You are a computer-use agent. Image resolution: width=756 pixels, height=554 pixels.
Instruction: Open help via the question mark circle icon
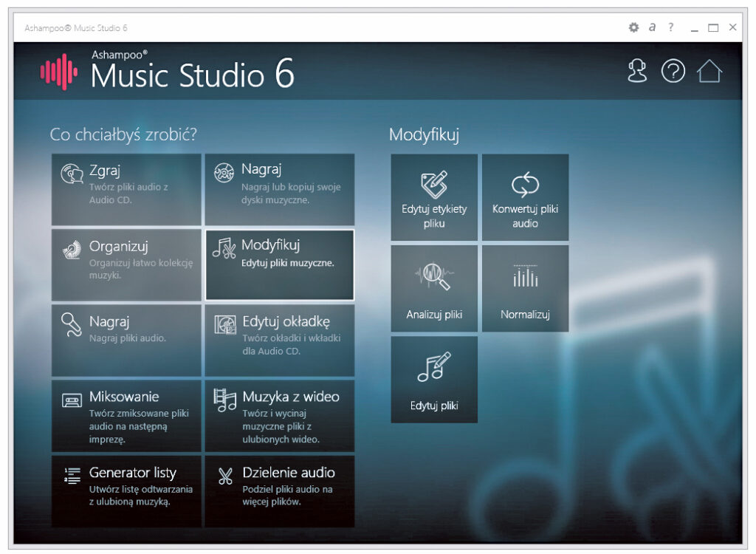[x=673, y=72]
